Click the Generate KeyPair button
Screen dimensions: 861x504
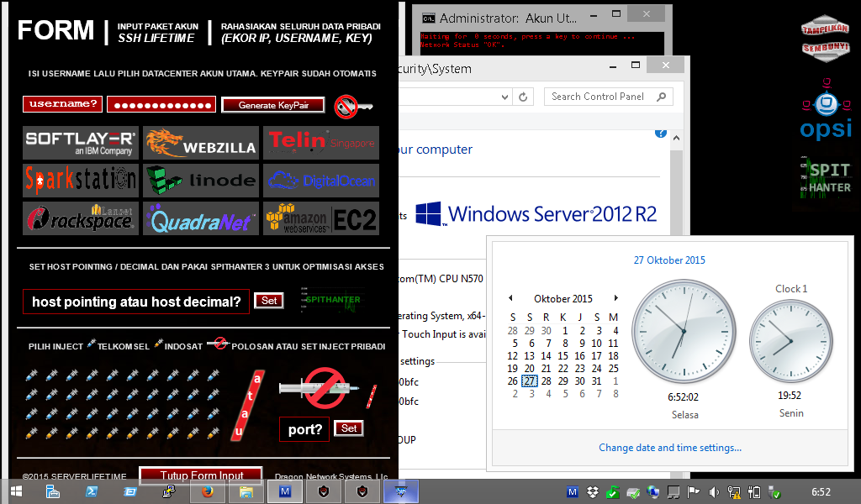(273, 105)
